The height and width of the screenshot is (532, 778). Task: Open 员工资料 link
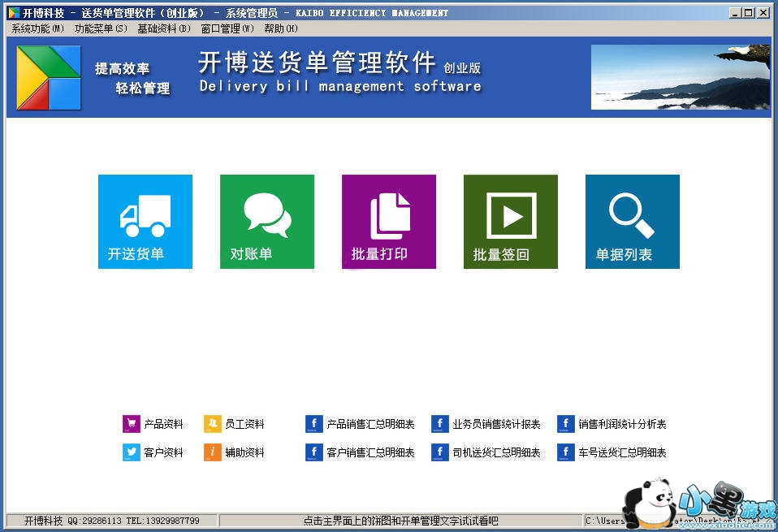coord(244,424)
